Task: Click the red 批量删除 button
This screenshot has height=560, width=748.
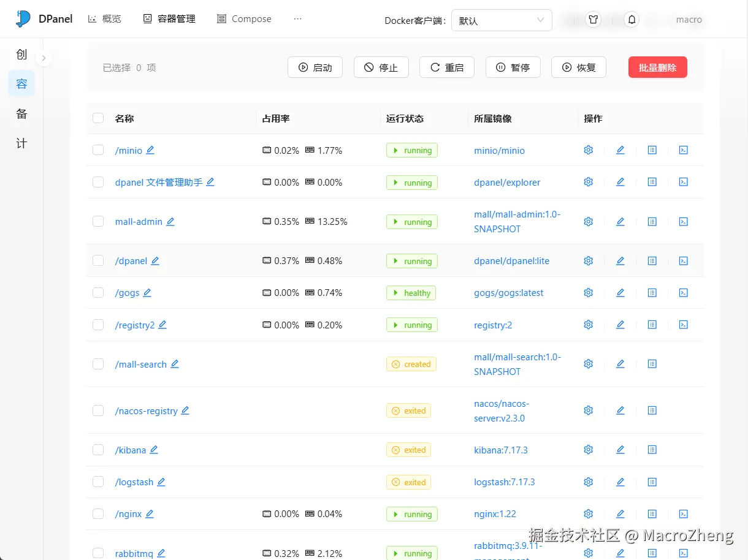Action: pyautogui.click(x=658, y=67)
